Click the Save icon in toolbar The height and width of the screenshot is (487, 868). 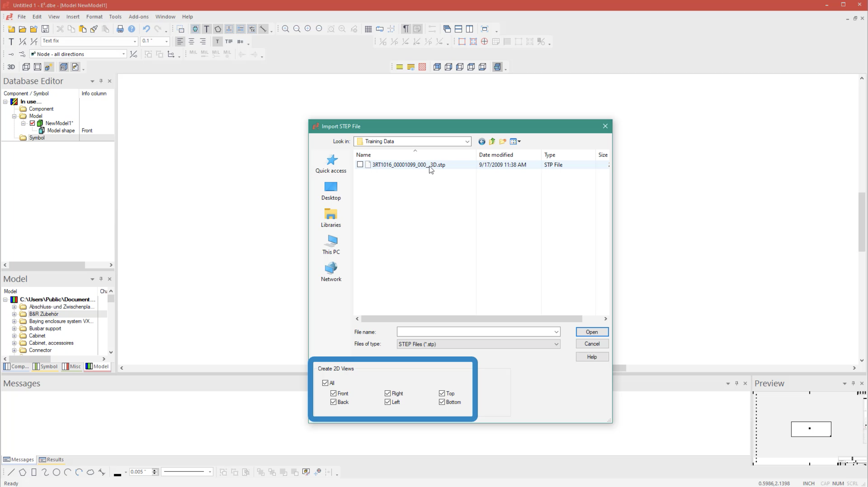(45, 29)
